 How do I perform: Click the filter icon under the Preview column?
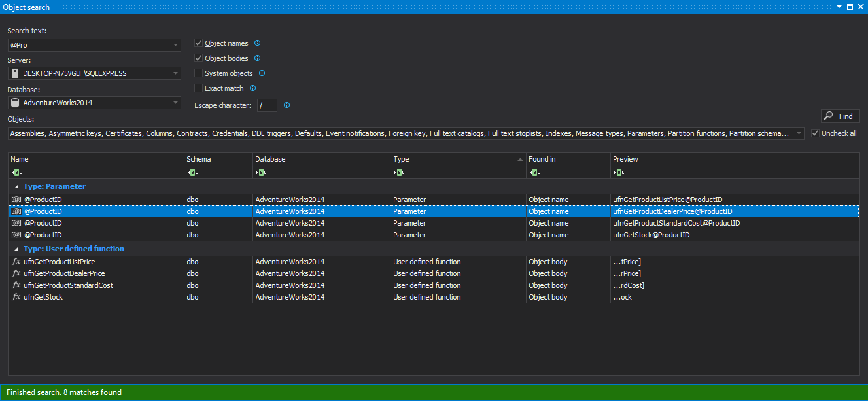click(x=617, y=172)
